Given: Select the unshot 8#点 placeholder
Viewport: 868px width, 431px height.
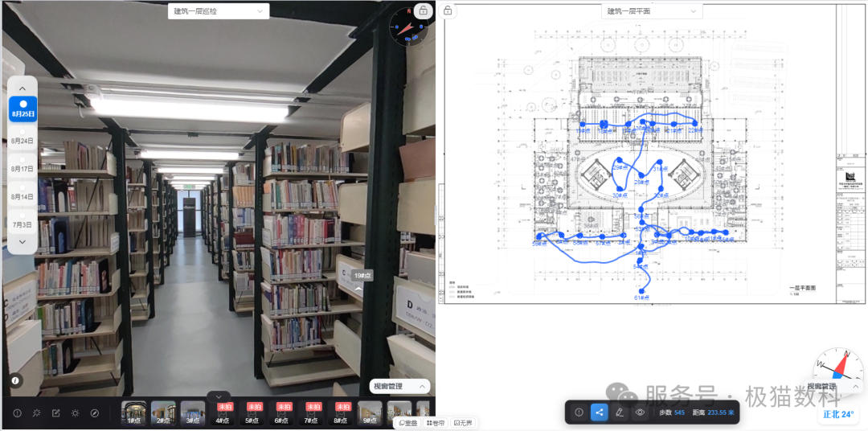Looking at the screenshot, I should coord(342,413).
